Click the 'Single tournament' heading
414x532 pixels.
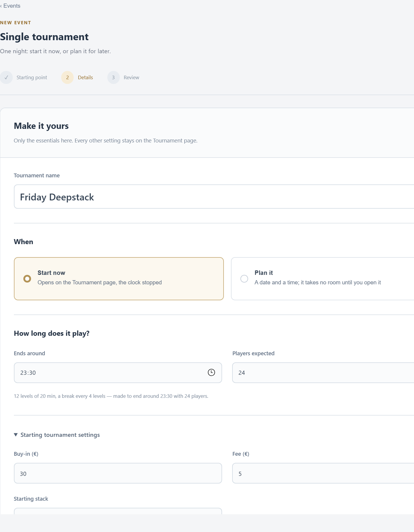pyautogui.click(x=44, y=37)
